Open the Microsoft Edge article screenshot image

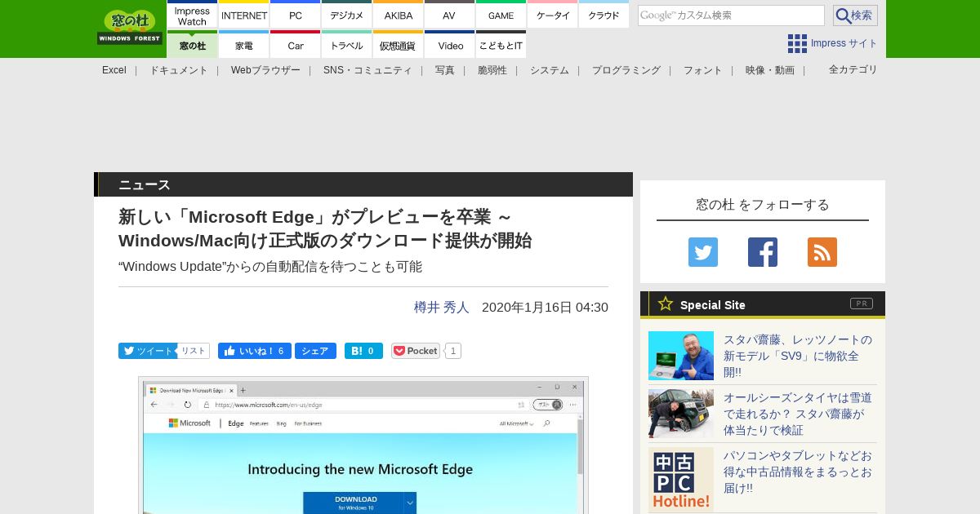pyautogui.click(x=363, y=445)
